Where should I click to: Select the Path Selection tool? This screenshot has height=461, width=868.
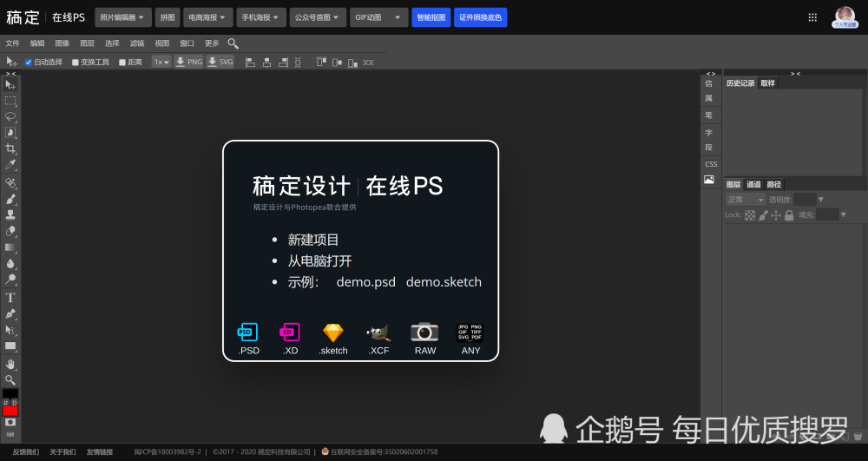pos(10,330)
